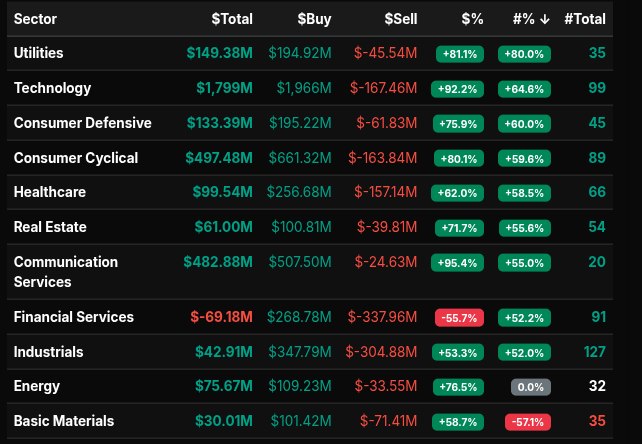Click the Industrials sector name
This screenshot has height=444, width=642.
[x=49, y=352]
